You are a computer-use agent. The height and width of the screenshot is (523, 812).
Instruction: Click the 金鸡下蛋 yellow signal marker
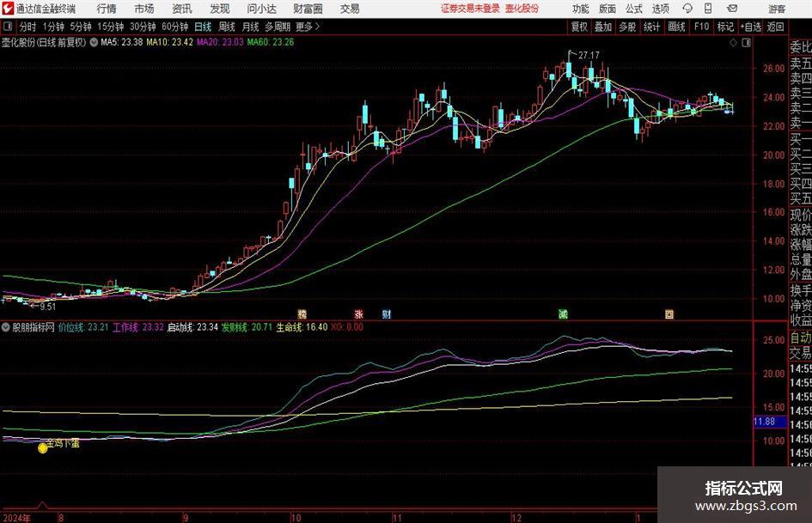pos(43,448)
